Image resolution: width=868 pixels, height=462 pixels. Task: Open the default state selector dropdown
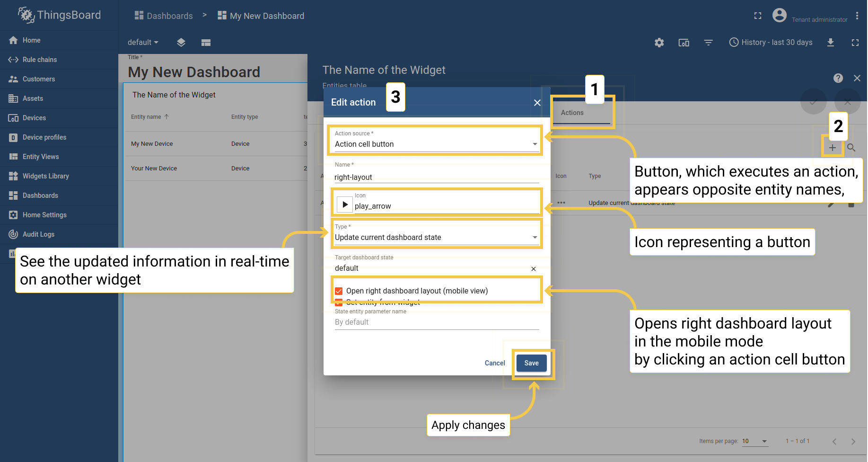(x=143, y=43)
